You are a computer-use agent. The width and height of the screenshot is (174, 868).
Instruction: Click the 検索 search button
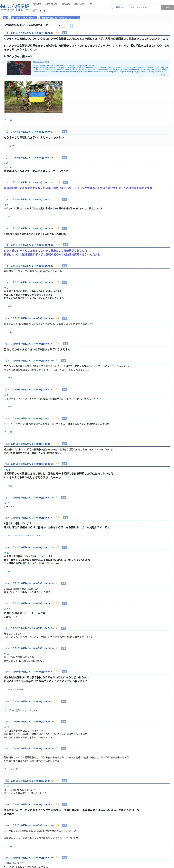click(168, 7)
